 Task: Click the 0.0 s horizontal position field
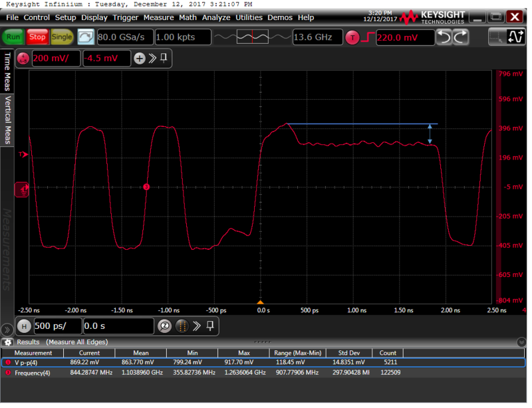click(118, 326)
